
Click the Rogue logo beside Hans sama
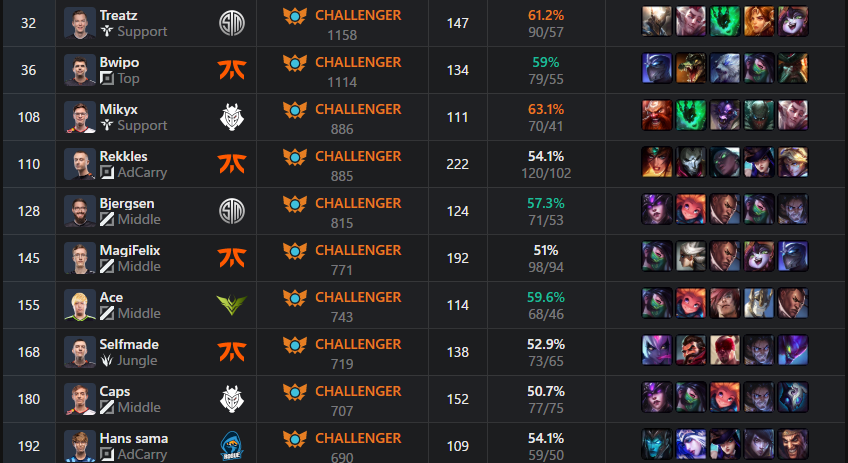coord(231,446)
